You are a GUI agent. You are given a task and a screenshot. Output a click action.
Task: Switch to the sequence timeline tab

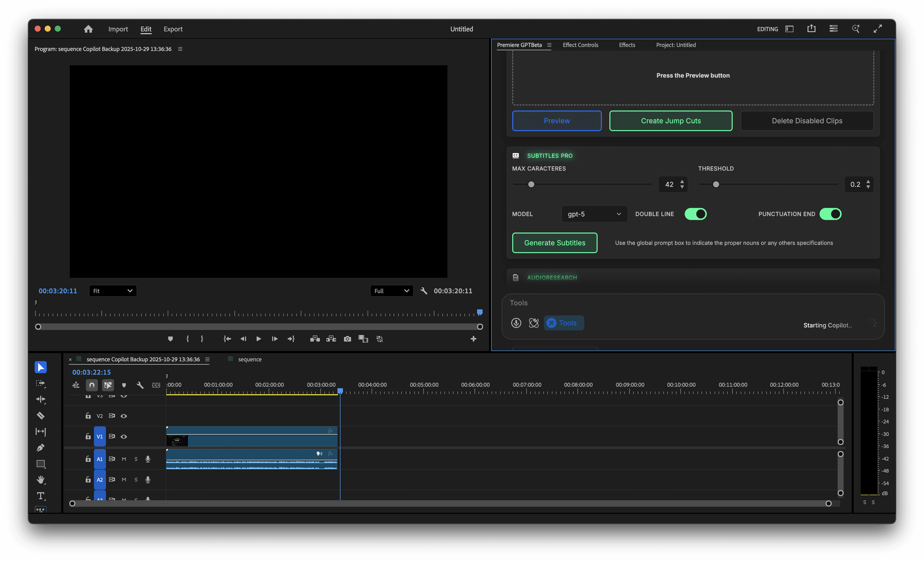pos(250,359)
